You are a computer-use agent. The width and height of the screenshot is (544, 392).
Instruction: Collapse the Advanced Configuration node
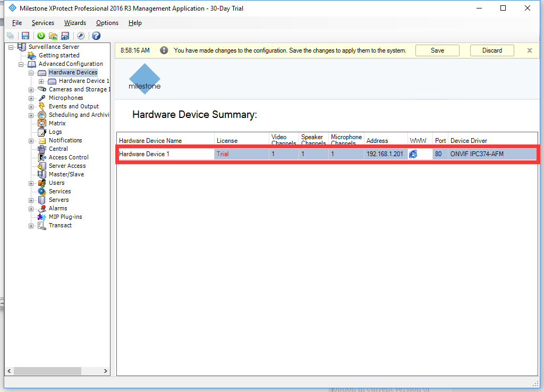pyautogui.click(x=21, y=64)
